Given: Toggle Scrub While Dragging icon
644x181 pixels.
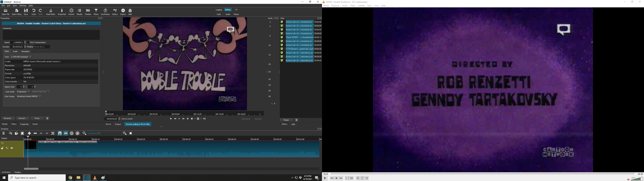Looking at the screenshot, I should point(66,133).
